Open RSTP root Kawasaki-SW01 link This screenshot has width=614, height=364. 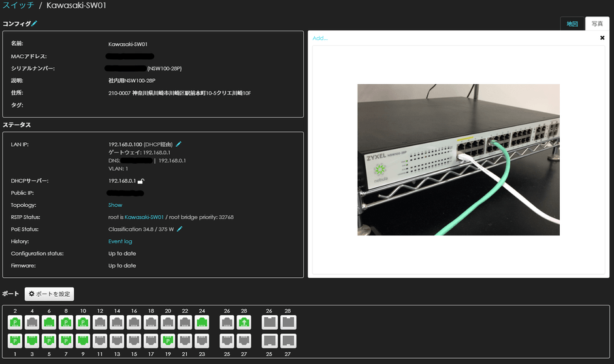(144, 217)
